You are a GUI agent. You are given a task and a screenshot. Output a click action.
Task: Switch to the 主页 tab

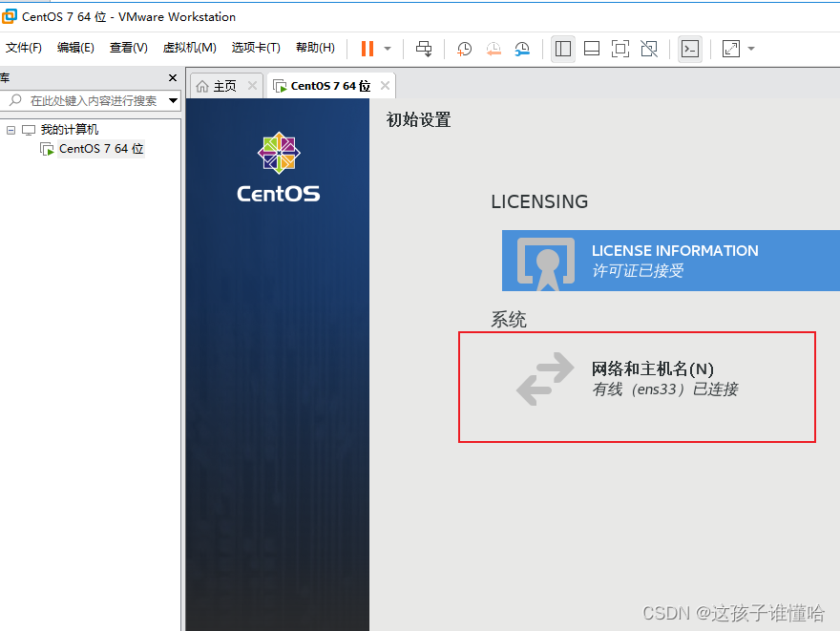[x=225, y=86]
